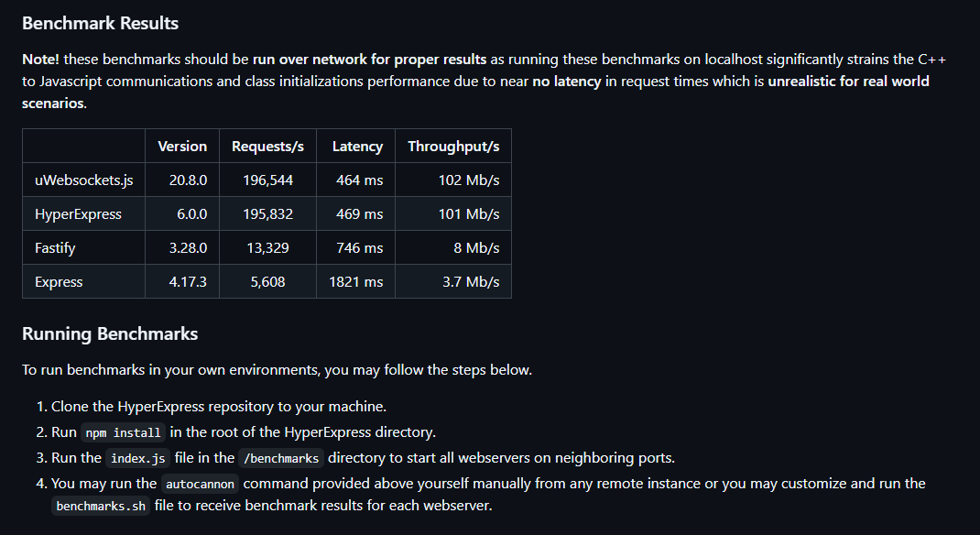Click the benchmarks.sh code snippet

coord(101,506)
